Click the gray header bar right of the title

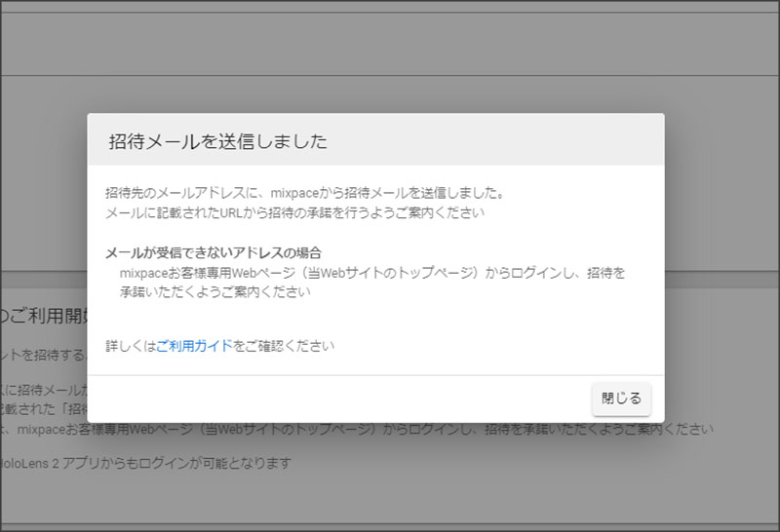(x=507, y=141)
